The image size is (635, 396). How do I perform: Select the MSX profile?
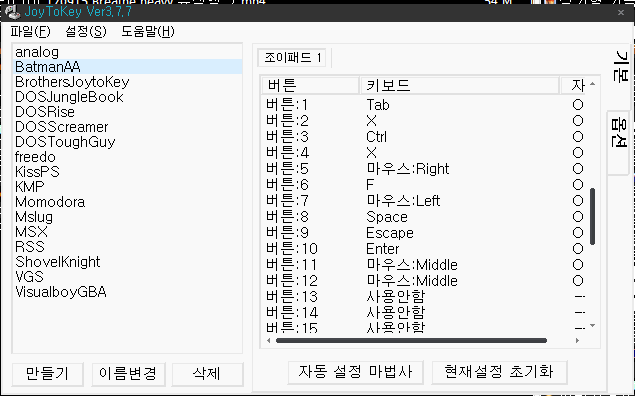(128, 232)
